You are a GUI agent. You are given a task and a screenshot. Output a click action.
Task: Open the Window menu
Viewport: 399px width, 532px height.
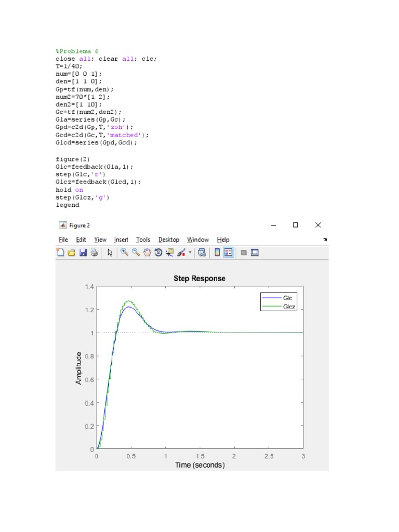click(198, 240)
